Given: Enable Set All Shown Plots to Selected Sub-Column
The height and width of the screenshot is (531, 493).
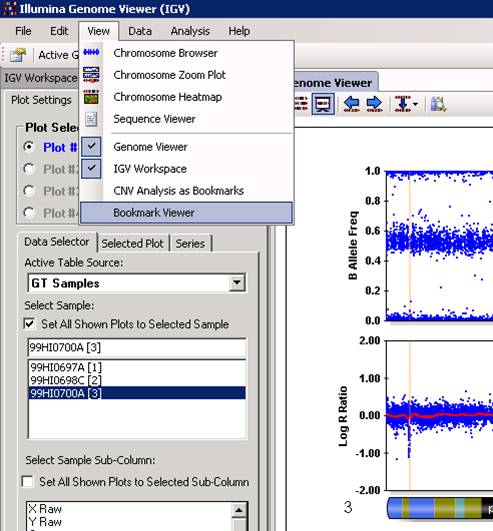Looking at the screenshot, I should tap(27, 481).
